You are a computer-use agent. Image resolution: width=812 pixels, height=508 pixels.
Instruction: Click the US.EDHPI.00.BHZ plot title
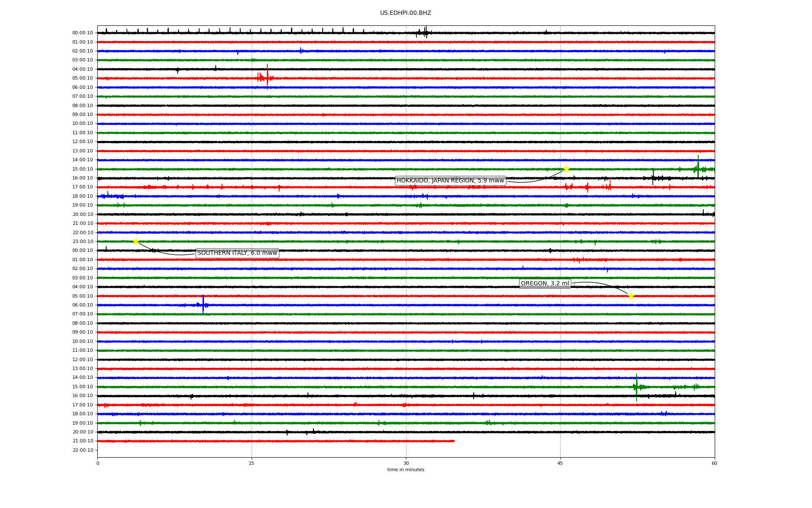click(x=406, y=13)
